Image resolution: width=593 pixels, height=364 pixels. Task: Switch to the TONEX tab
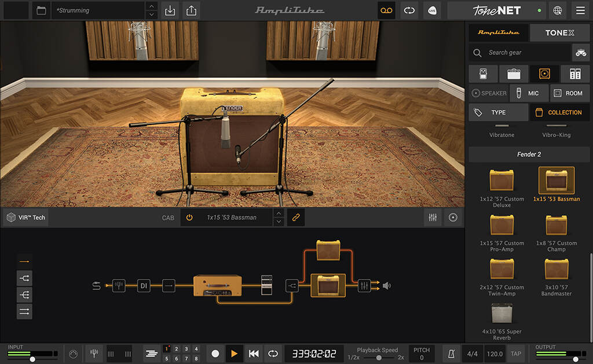click(x=559, y=32)
